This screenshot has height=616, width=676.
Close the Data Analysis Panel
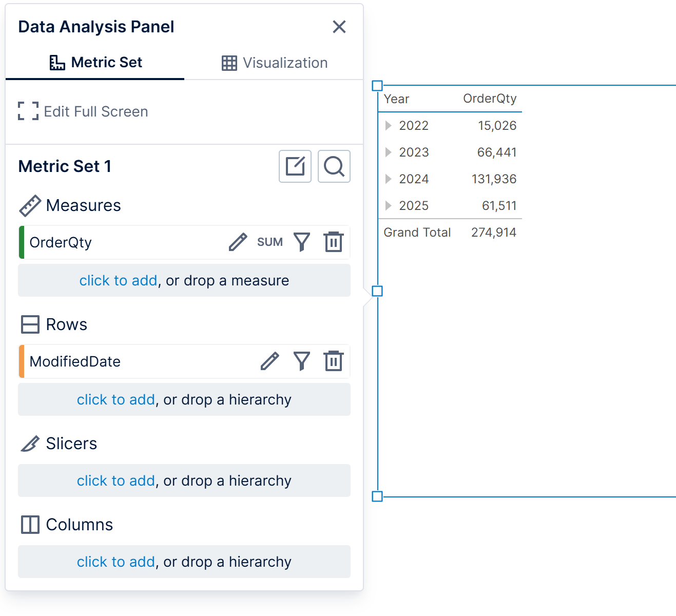(x=339, y=27)
